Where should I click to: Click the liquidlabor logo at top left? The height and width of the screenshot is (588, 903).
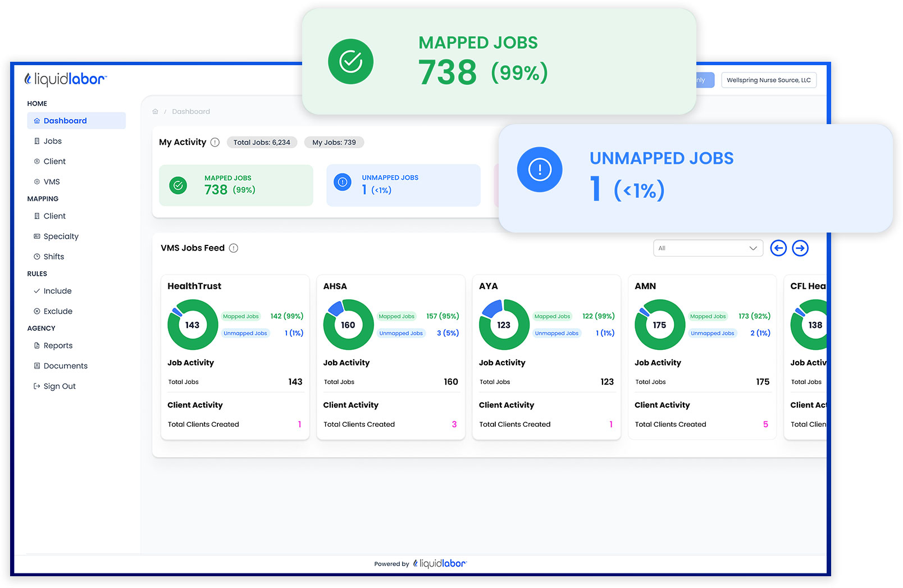point(65,79)
